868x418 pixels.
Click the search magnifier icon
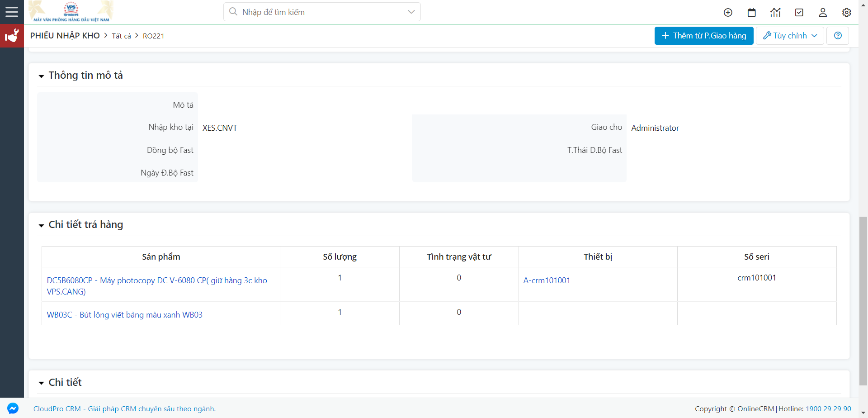click(233, 12)
